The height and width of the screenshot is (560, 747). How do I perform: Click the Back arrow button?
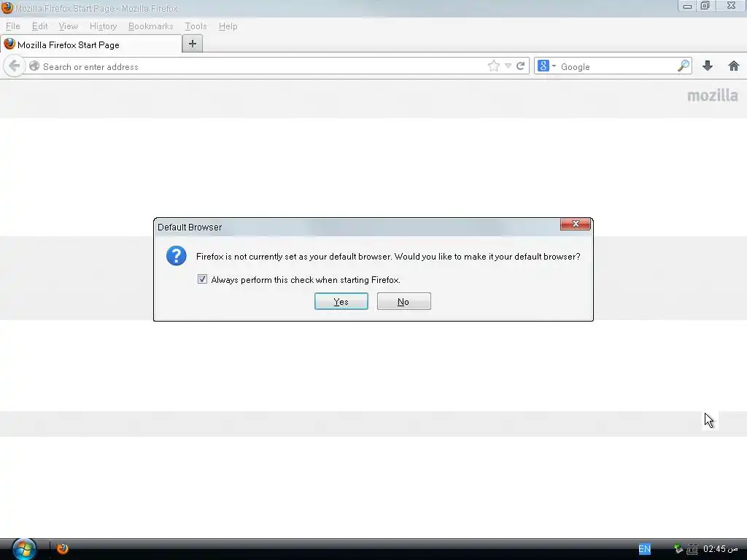[15, 66]
